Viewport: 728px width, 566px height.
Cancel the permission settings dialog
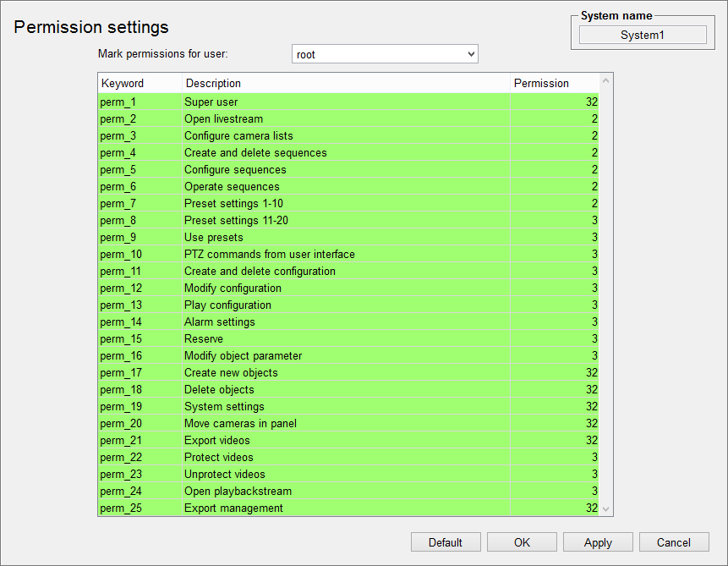pyautogui.click(x=674, y=542)
